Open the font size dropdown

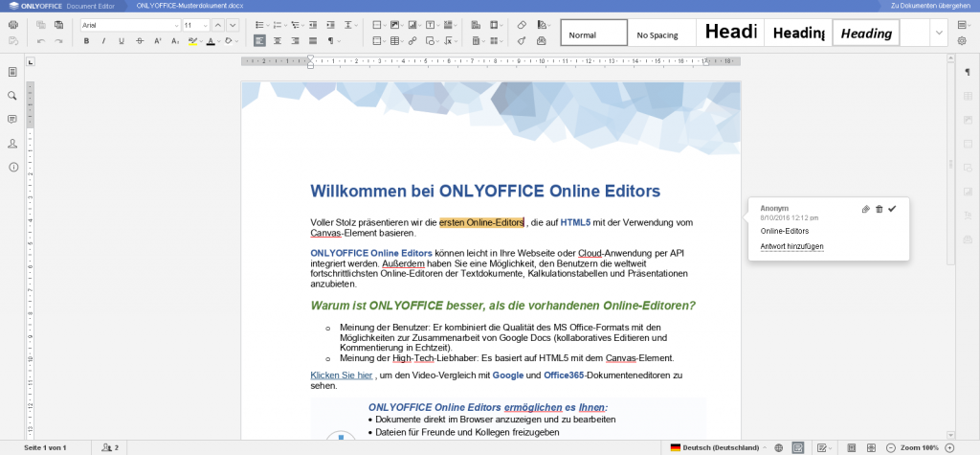pos(205,25)
